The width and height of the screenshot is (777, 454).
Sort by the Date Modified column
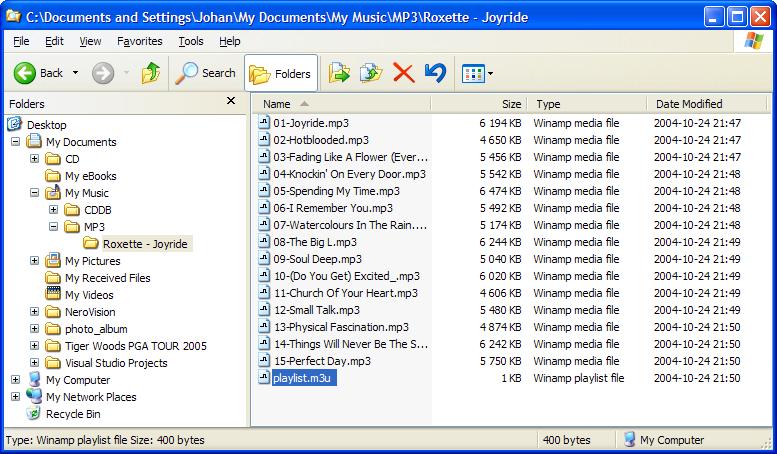707,104
